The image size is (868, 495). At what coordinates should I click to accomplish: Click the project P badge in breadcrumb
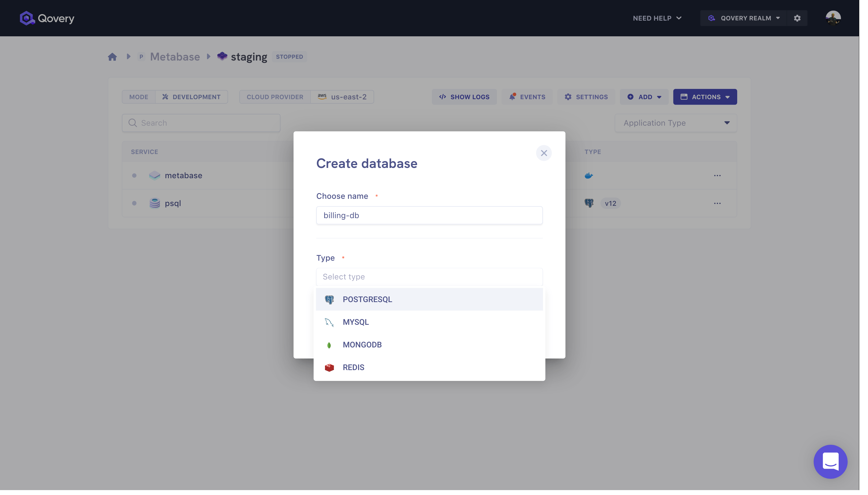141,56
